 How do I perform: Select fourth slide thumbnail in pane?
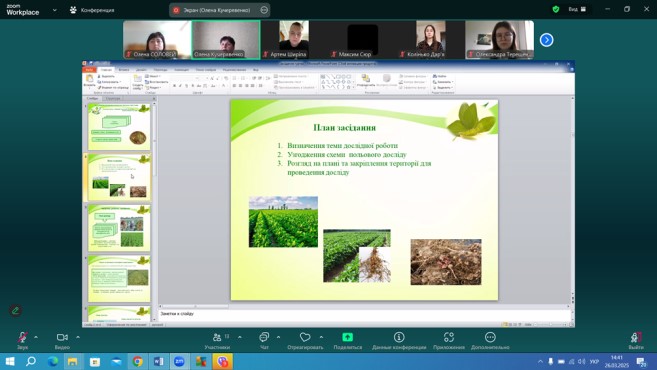click(x=119, y=279)
